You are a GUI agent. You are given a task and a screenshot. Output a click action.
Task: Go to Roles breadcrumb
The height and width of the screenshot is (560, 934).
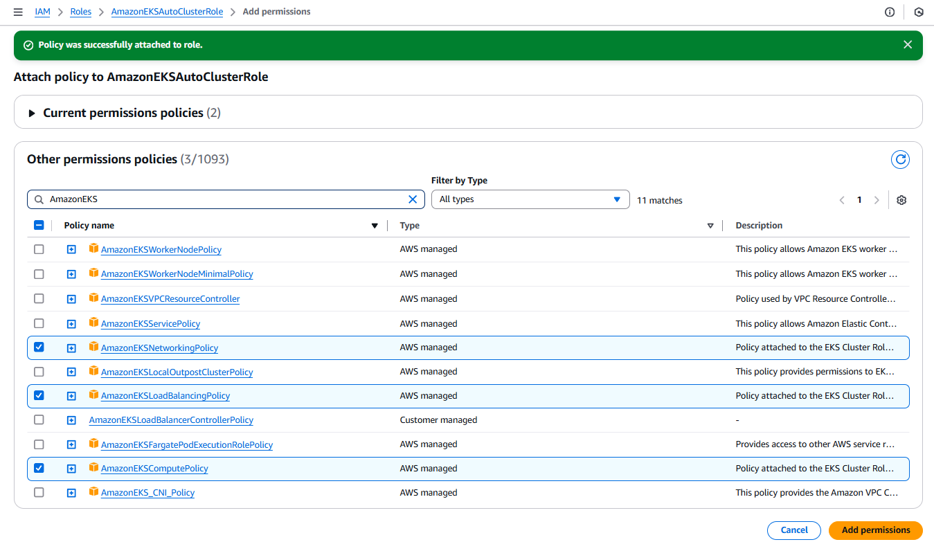81,12
